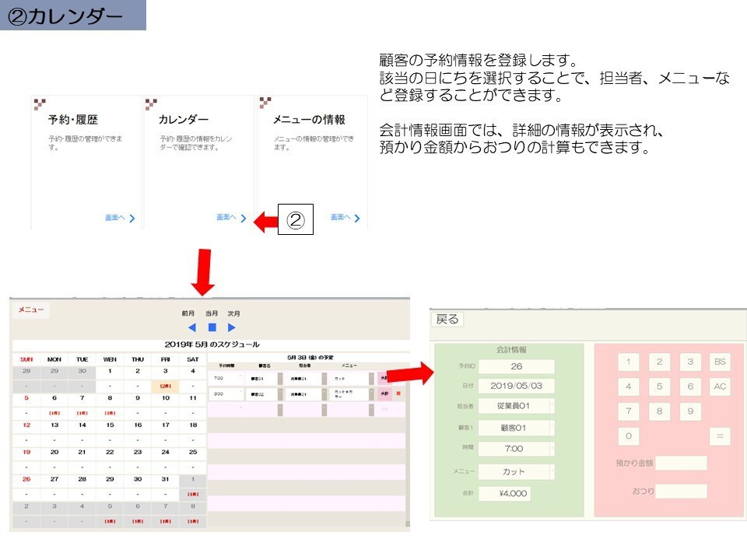Click the 次月 label

click(233, 313)
